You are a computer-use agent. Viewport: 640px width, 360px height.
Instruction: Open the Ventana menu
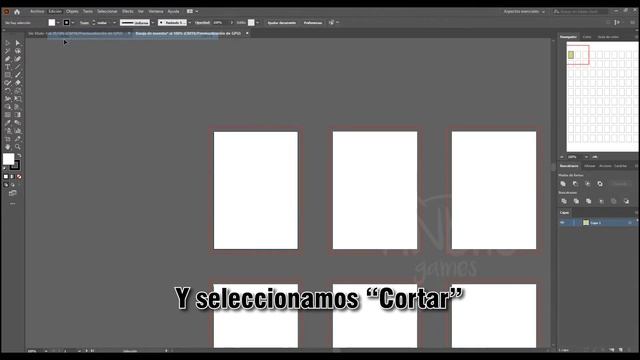pos(156,11)
